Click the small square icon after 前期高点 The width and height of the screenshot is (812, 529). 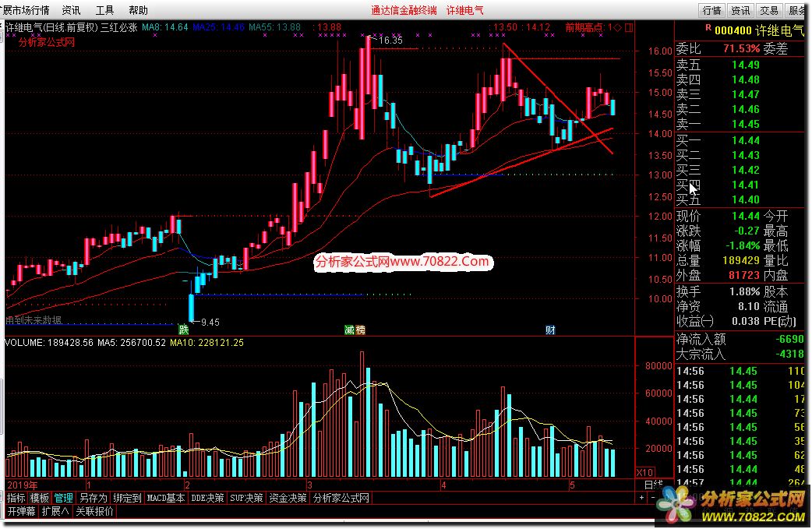pos(629,27)
